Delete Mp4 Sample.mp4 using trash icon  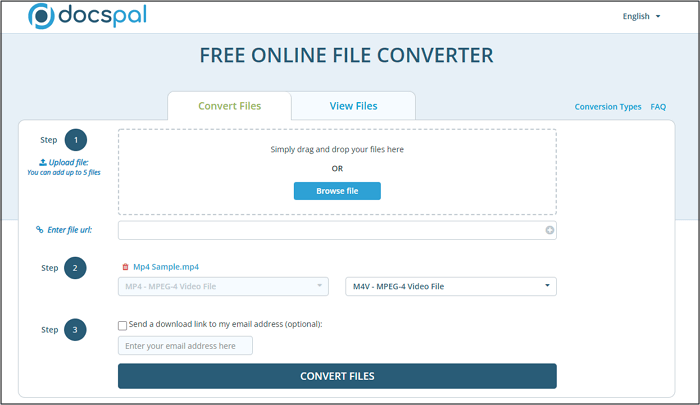point(125,267)
